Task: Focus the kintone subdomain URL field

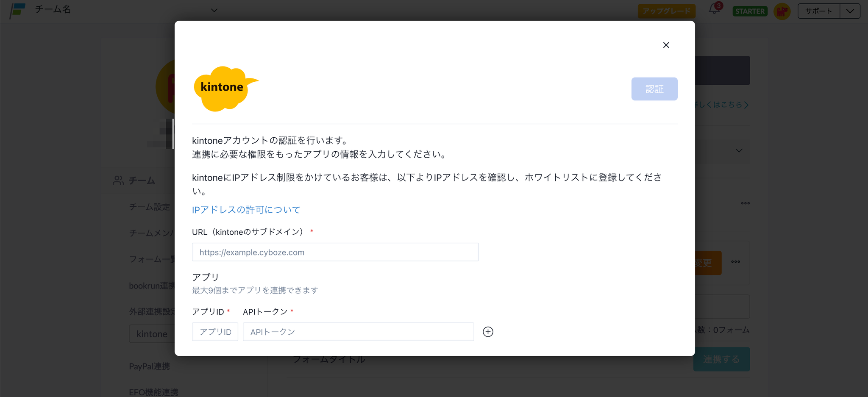Action: tap(335, 252)
